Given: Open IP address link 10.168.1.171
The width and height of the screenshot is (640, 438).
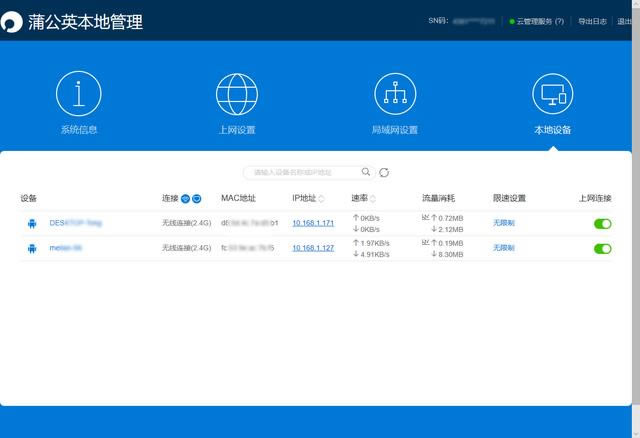Looking at the screenshot, I should (x=313, y=222).
